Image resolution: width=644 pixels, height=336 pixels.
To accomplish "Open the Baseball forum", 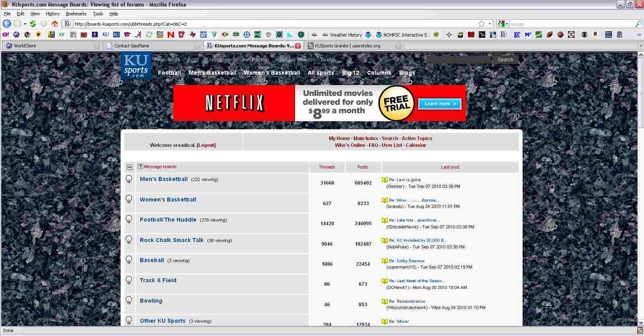I will click(152, 260).
